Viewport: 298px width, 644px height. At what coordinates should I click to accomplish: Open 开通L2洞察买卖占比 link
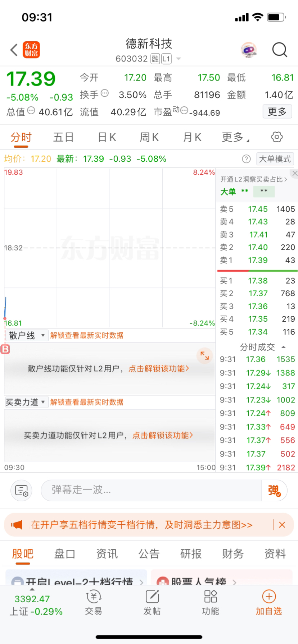(254, 179)
